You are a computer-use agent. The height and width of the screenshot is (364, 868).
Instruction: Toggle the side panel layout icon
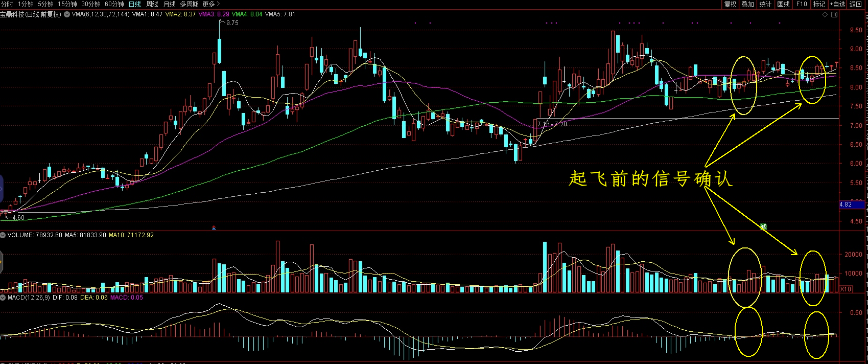coord(835,15)
